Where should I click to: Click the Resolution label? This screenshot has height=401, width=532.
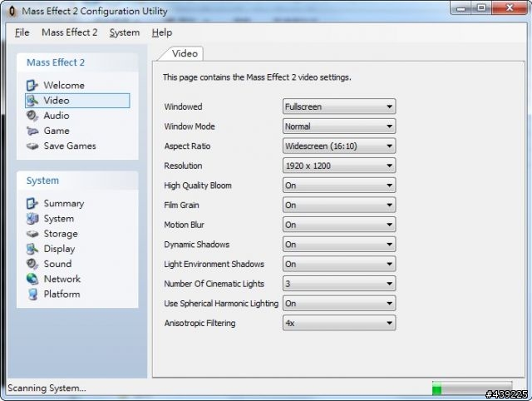pyautogui.click(x=183, y=166)
